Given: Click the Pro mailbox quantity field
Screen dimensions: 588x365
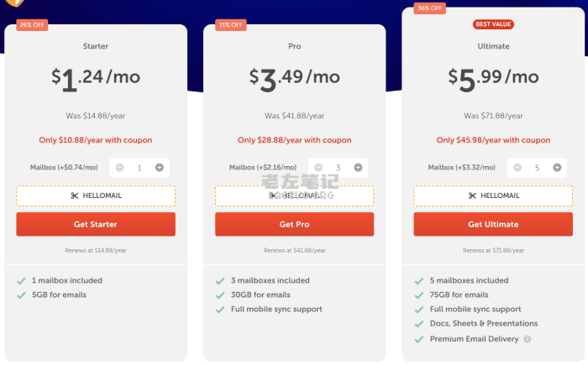Looking at the screenshot, I should coord(339,168).
